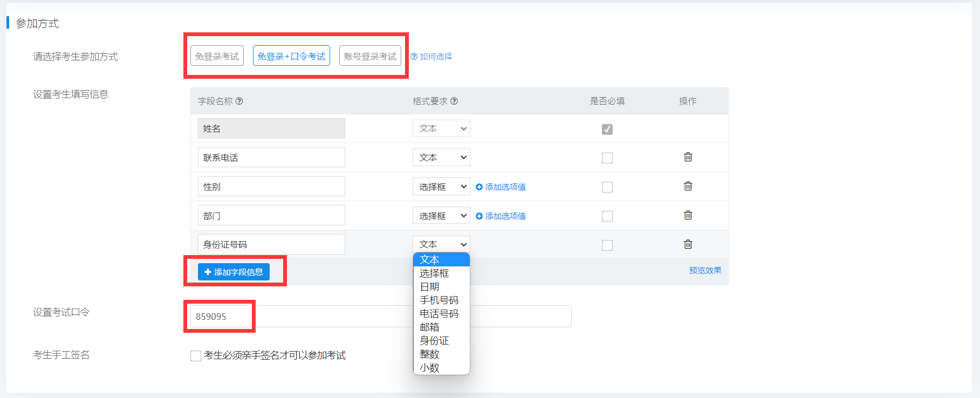Delete the 身份证号码 field row
980x398 pixels.
(688, 244)
